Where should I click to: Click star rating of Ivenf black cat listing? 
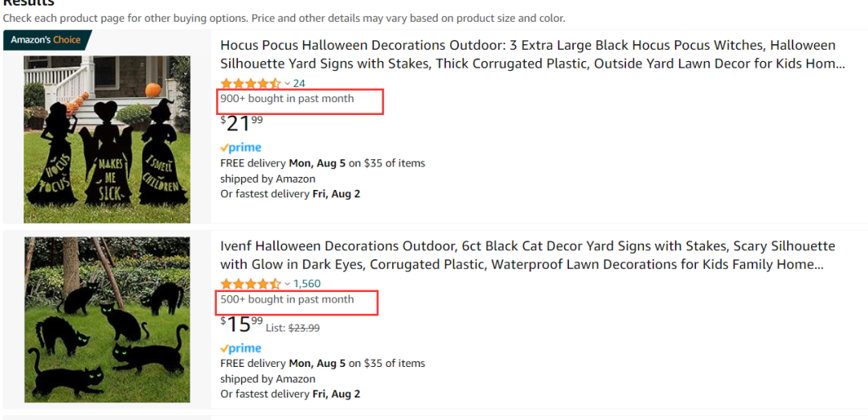click(x=251, y=284)
